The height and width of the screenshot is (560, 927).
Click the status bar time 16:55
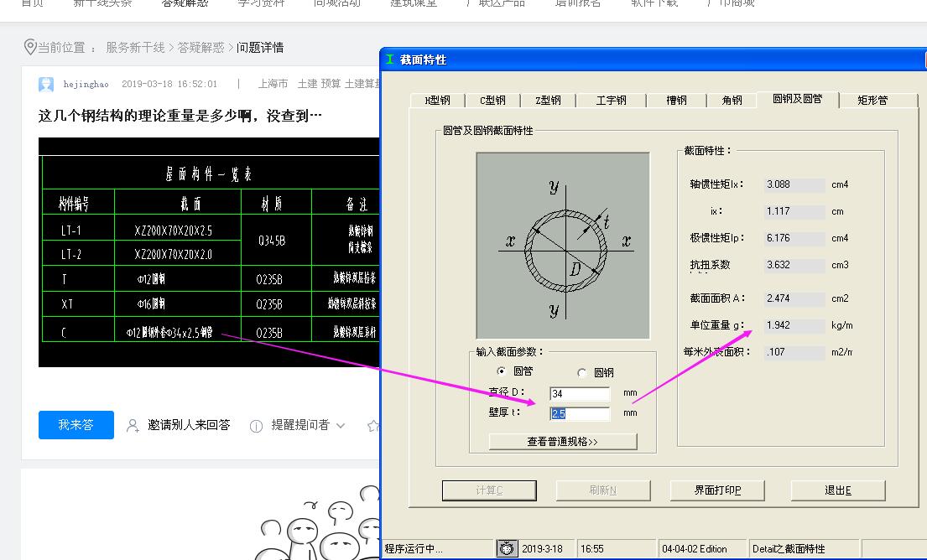(591, 549)
